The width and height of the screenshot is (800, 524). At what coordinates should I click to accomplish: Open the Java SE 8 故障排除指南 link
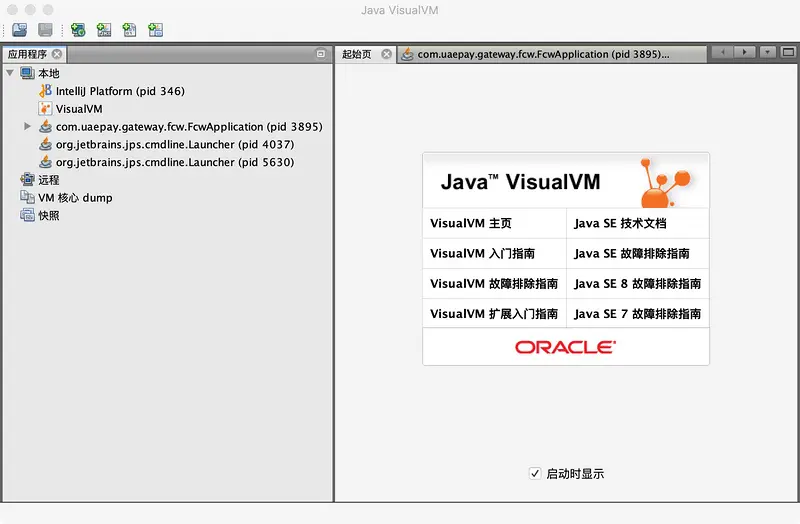point(638,284)
